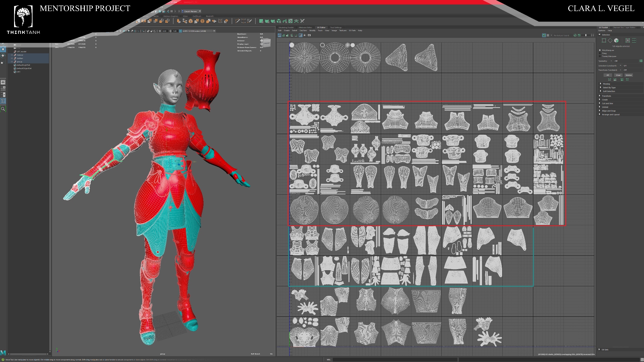The image size is (644, 362).
Task: Select the Armour node in the Outliner
Action: (20, 55)
